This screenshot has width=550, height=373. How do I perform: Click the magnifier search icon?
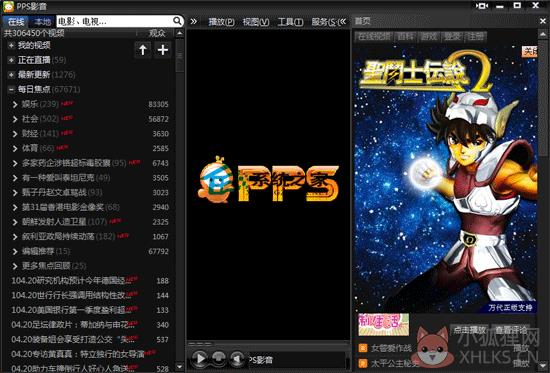pyautogui.click(x=177, y=21)
